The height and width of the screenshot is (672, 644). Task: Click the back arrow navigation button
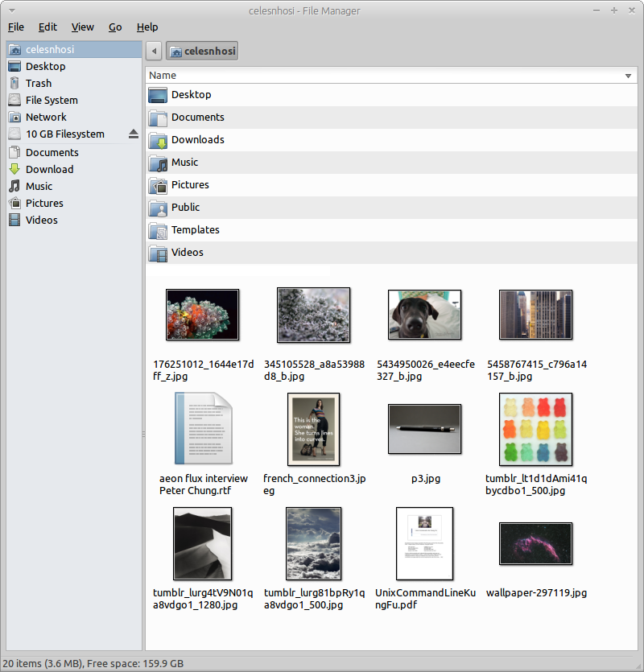pyautogui.click(x=154, y=51)
